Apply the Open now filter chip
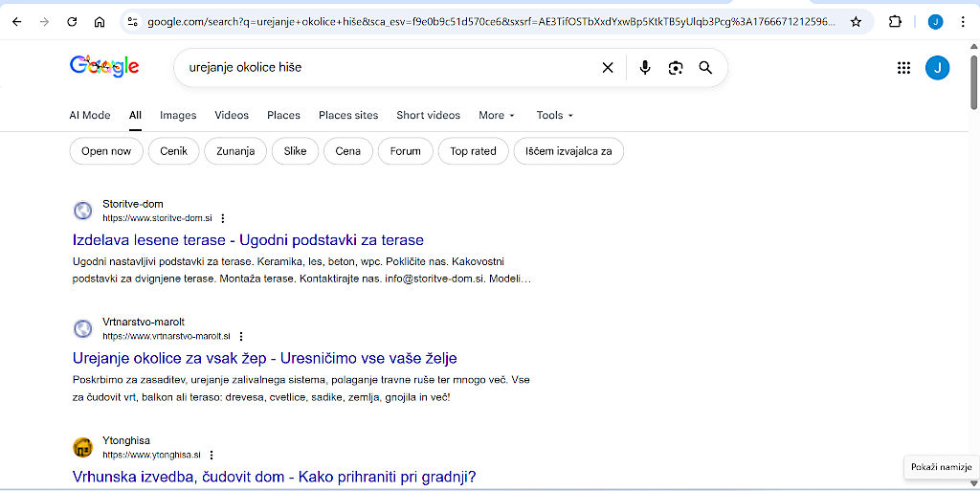Screen dimensions: 980x491 click(x=106, y=151)
